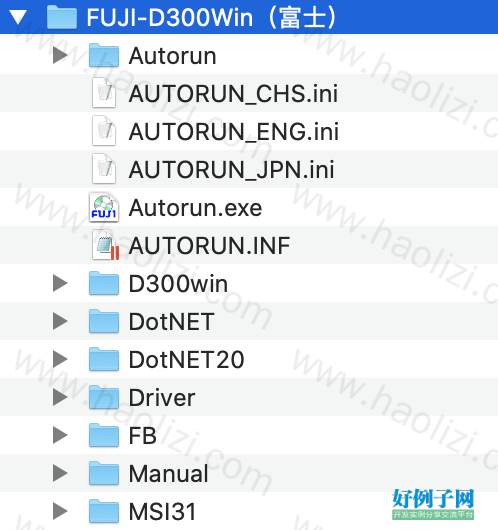
Task: Click the MSI31 folder icon
Action: [x=104, y=510]
